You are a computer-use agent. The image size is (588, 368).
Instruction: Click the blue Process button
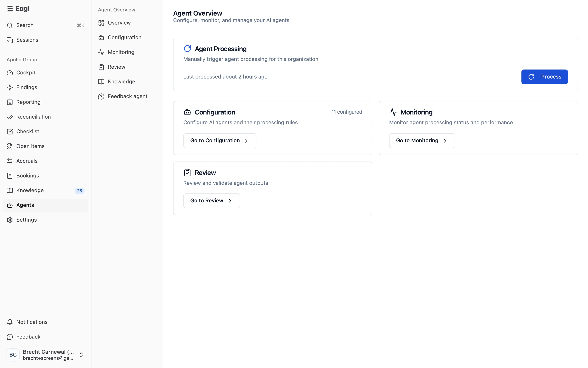click(545, 77)
